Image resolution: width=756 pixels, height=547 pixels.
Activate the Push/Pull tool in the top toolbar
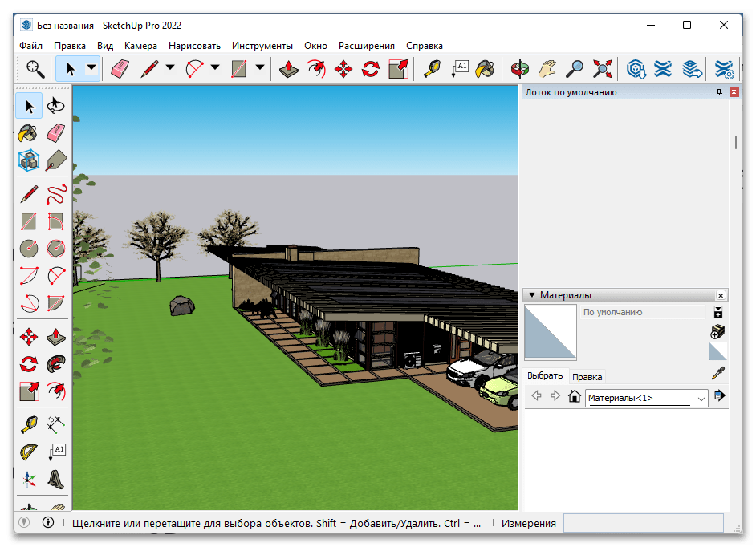288,69
